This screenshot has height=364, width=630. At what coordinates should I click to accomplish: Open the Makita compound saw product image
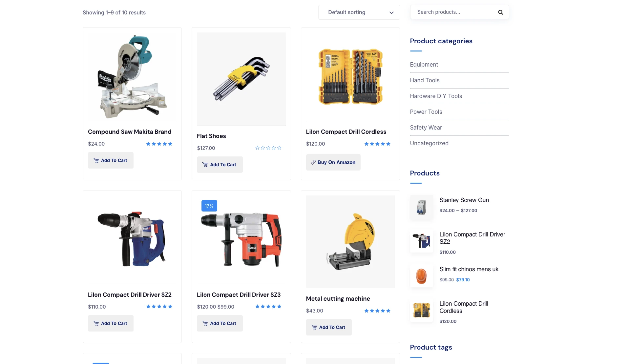132,76
